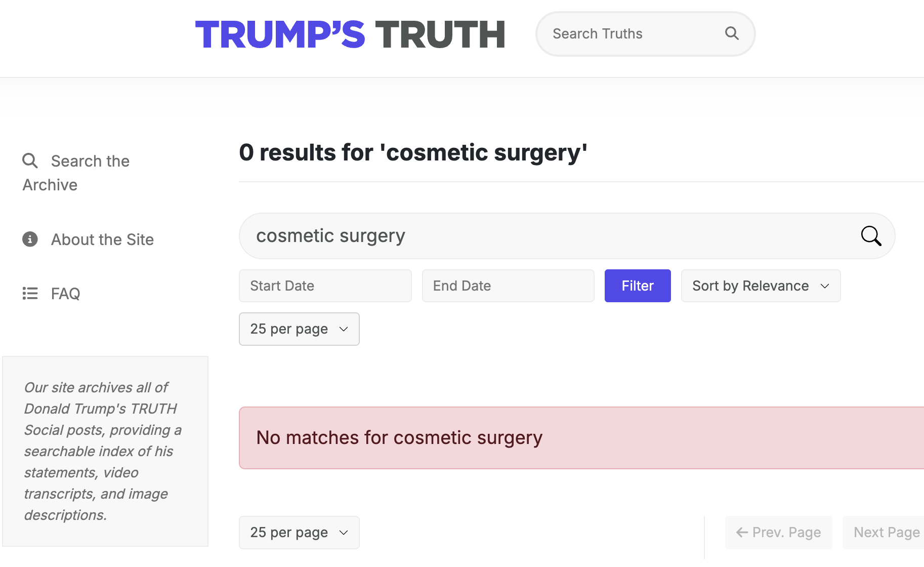Submit search with the large magnifier icon
This screenshot has height=567, width=924.
pos(871,236)
